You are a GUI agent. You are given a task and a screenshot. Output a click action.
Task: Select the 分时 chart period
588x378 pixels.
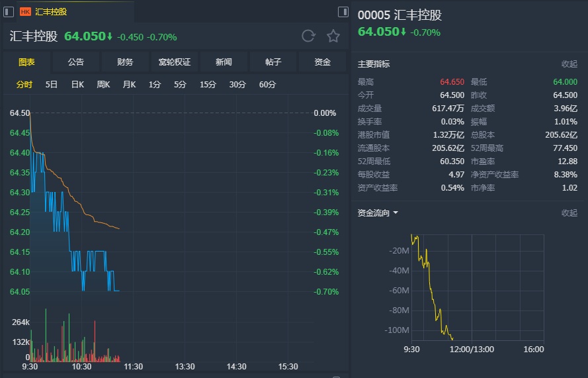[24, 85]
